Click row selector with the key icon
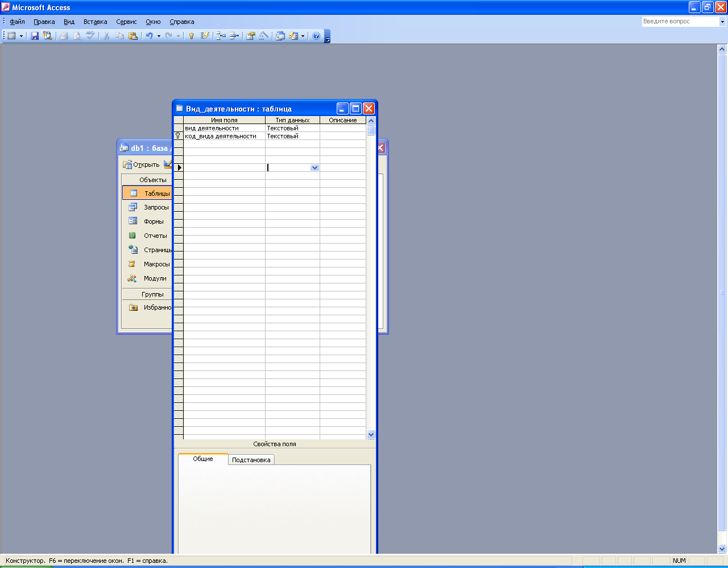 click(x=178, y=136)
